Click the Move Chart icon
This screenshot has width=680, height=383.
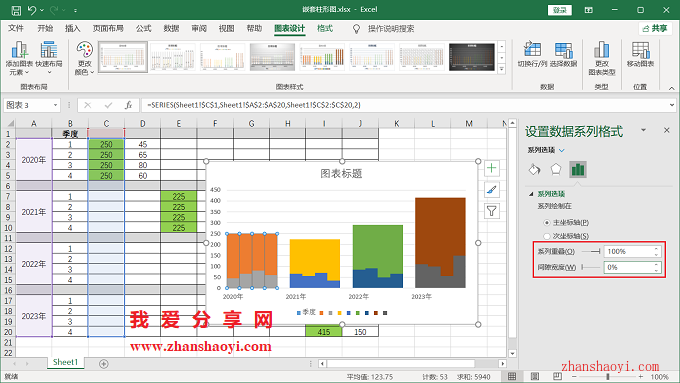coord(640,50)
